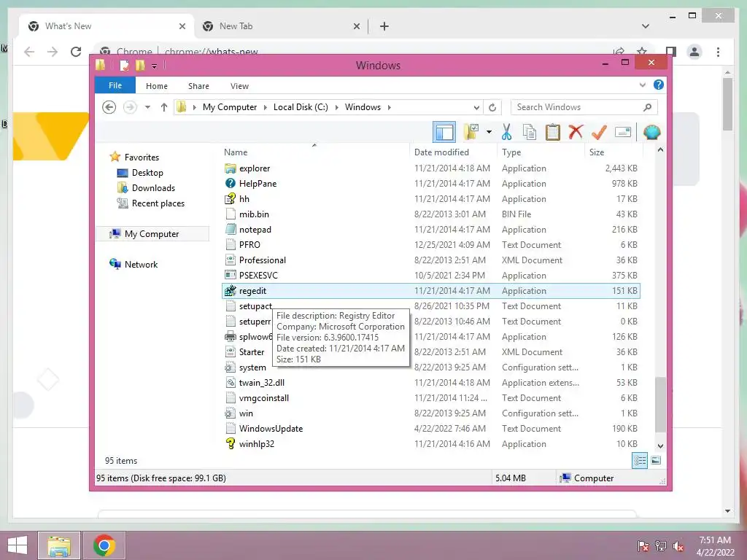The height and width of the screenshot is (560, 747).
Task: Open Downloads in the navigation pane
Action: point(153,187)
